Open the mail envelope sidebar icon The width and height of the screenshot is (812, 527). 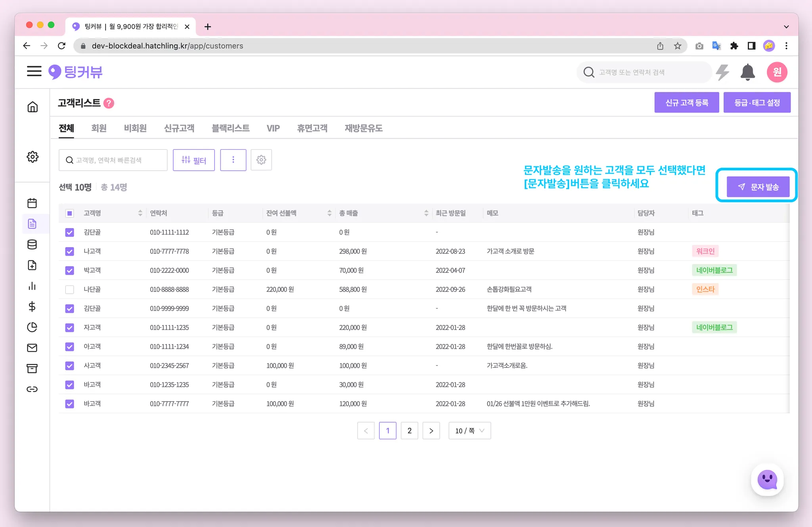(32, 348)
